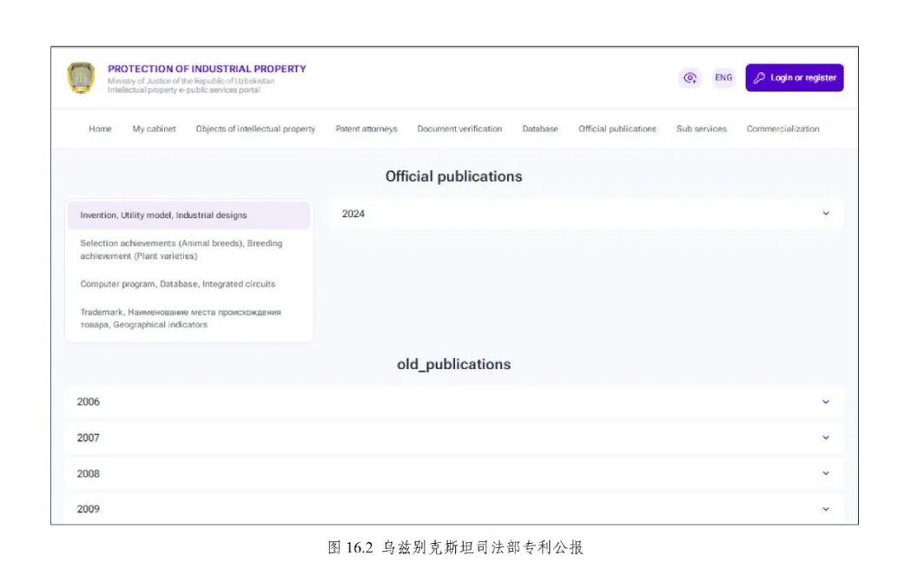The height and width of the screenshot is (582, 924).
Task: Navigate to the Database menu
Action: tap(539, 129)
